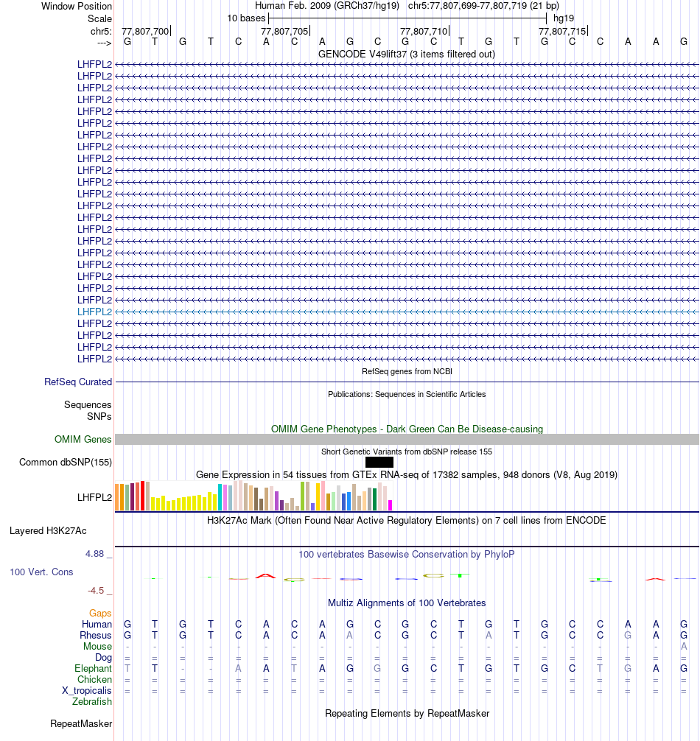Click the 77,807,710 position marker
The width and height of the screenshot is (700, 741).
coord(424,31)
